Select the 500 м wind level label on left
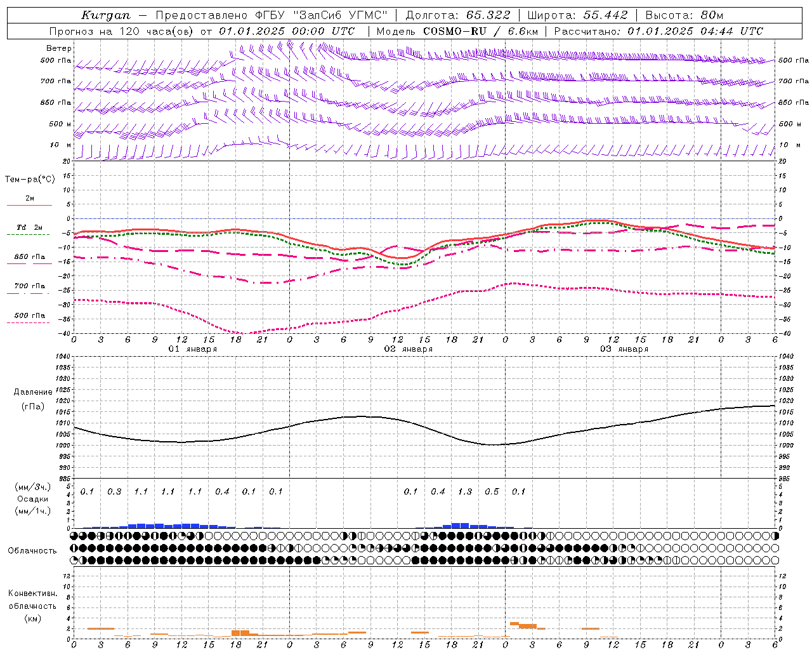Image resolution: width=812 pixels, height=650 pixels. click(60, 124)
